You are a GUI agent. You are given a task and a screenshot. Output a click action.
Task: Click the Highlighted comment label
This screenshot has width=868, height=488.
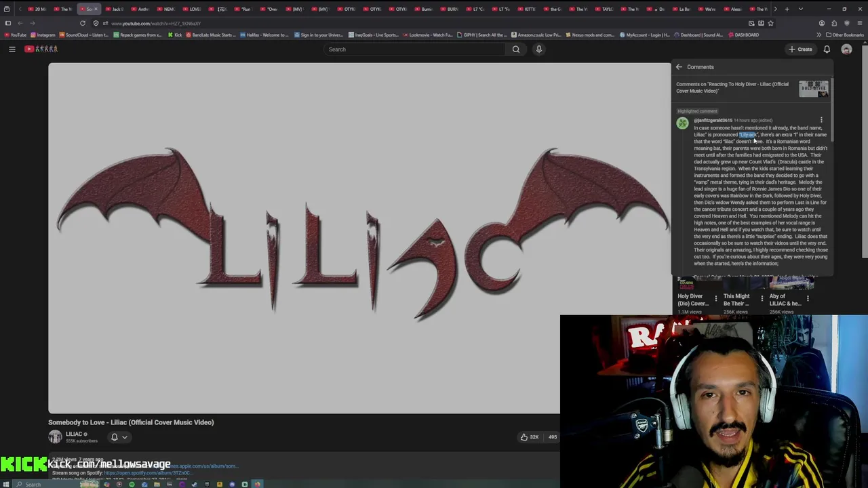point(697,111)
